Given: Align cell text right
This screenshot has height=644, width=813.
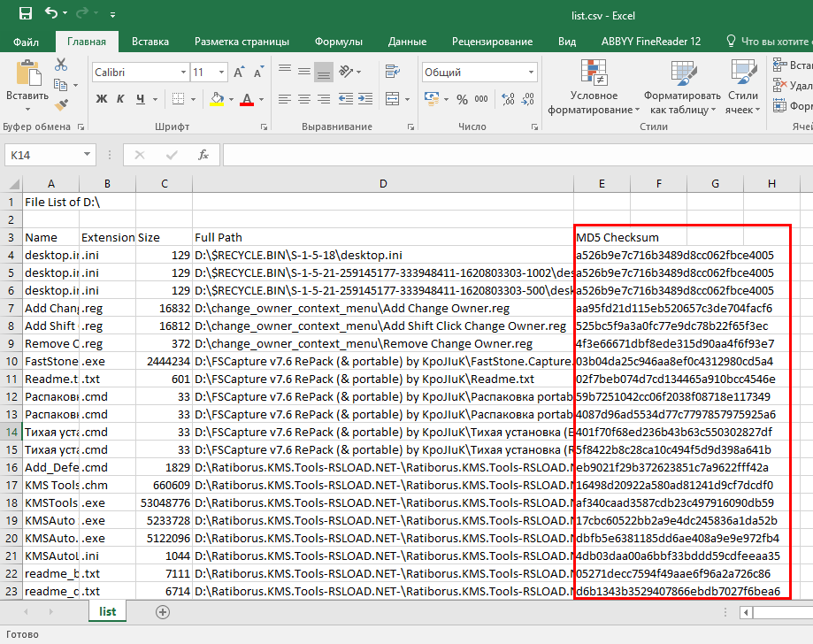Looking at the screenshot, I should point(324,99).
